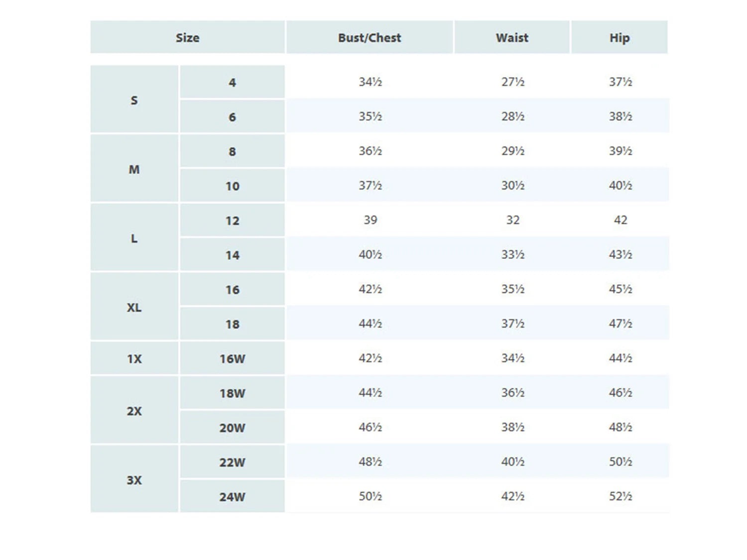Image resolution: width=747 pixels, height=560 pixels.
Task: Click the S size group cell
Action: [x=134, y=100]
